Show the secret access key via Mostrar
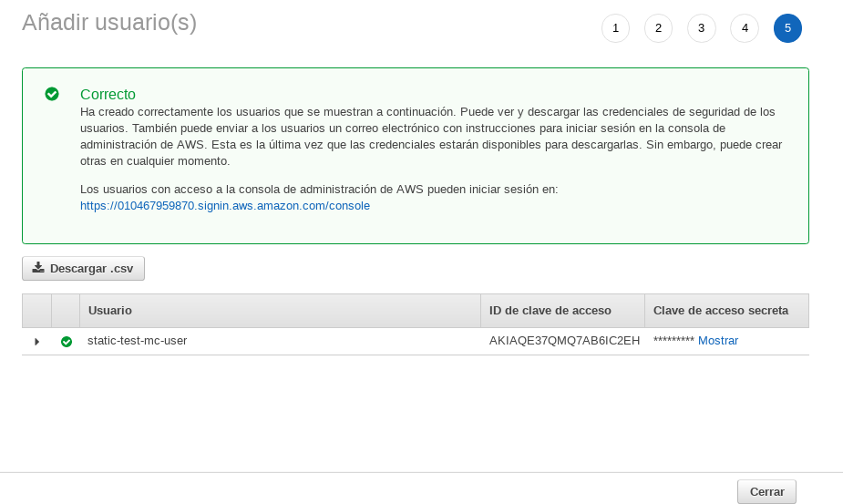Image resolution: width=843 pixels, height=504 pixels. [x=718, y=341]
